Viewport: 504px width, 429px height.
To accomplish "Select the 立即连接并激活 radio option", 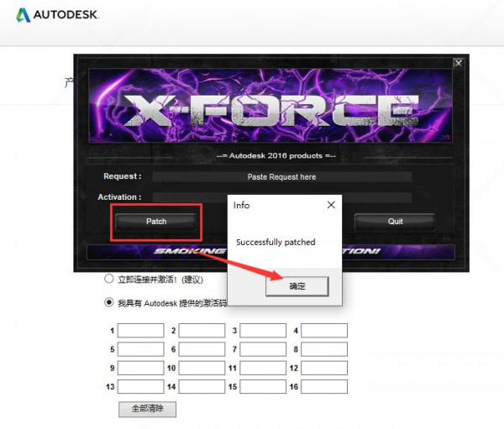I will pos(109,279).
